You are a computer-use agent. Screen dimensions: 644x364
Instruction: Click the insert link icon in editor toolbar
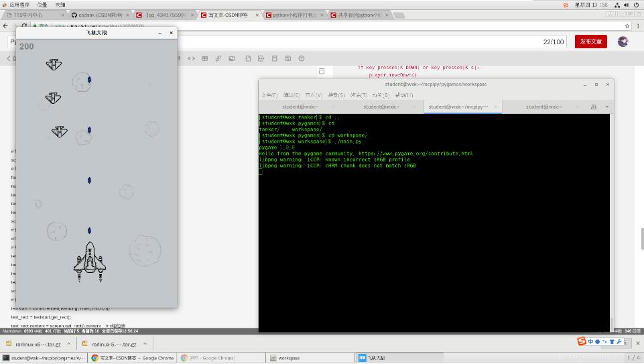coord(218,58)
